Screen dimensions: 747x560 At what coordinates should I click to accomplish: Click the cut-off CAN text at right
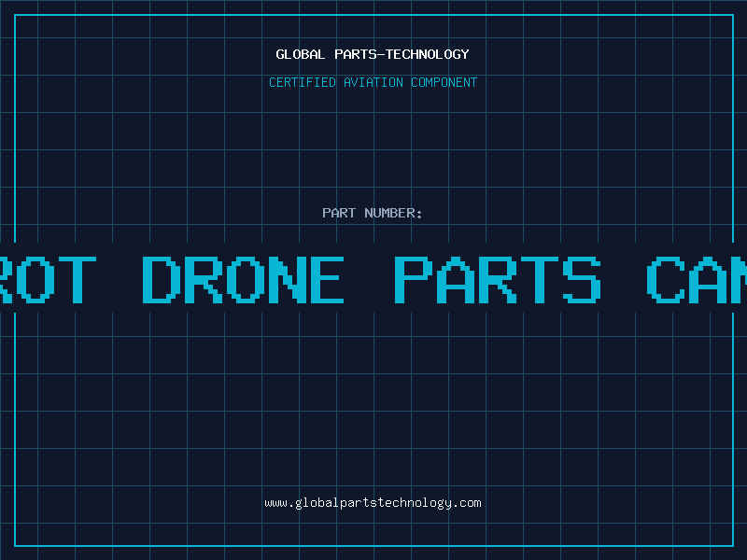coord(697,279)
